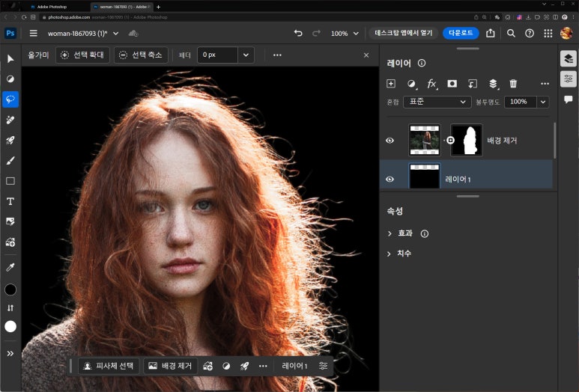Toggle visibility of 레이어 1

point(389,179)
